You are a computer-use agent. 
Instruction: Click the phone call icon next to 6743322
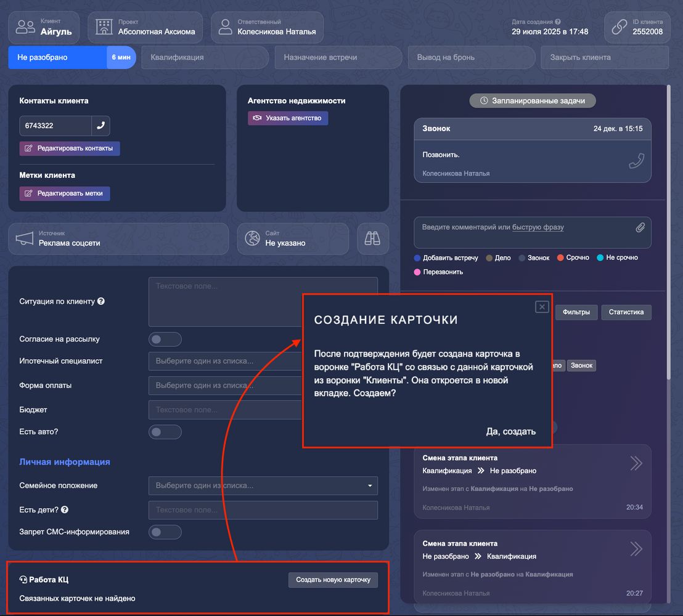101,126
